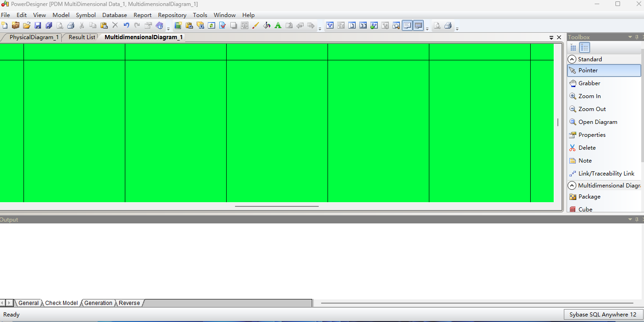Image resolution: width=644 pixels, height=322 pixels.
Task: Toggle the Output window toolbar button
Action: point(407,25)
